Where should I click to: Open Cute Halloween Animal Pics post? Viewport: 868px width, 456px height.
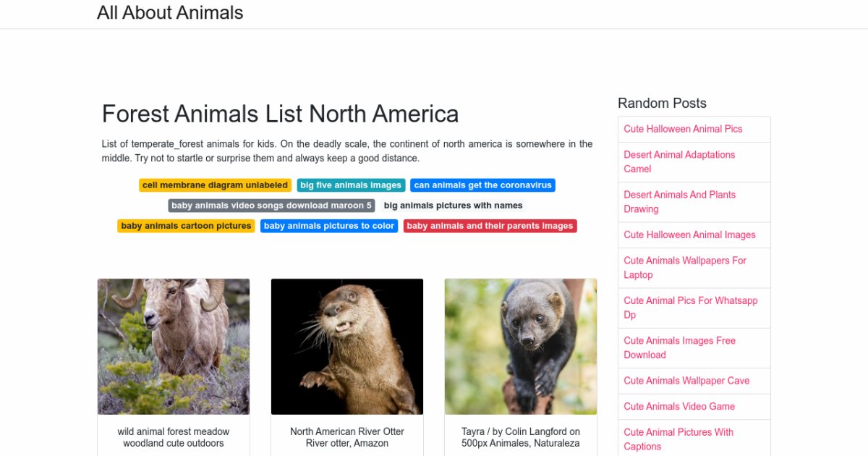tap(683, 129)
